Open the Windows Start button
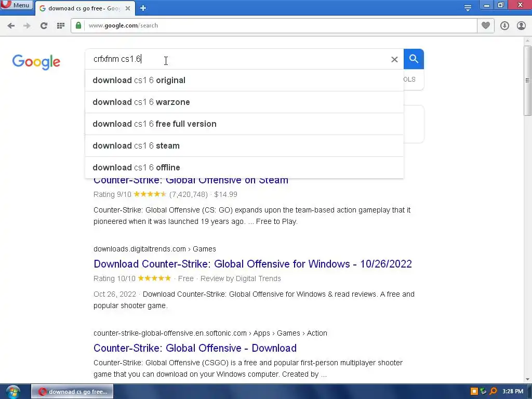The image size is (532, 399). (x=13, y=392)
